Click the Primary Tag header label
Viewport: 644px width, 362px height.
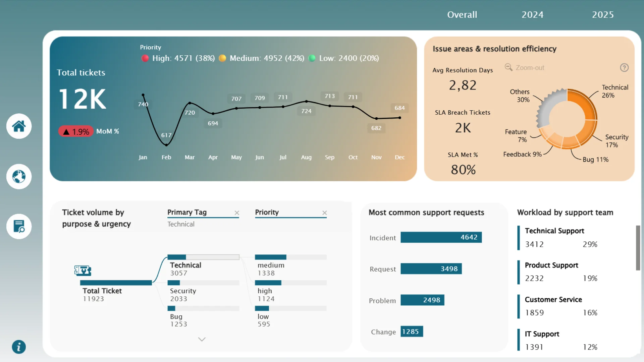click(x=187, y=212)
